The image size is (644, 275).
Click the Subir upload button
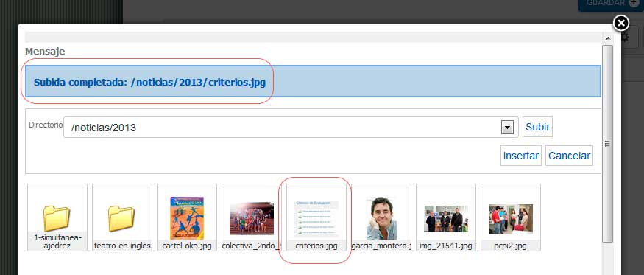point(537,127)
